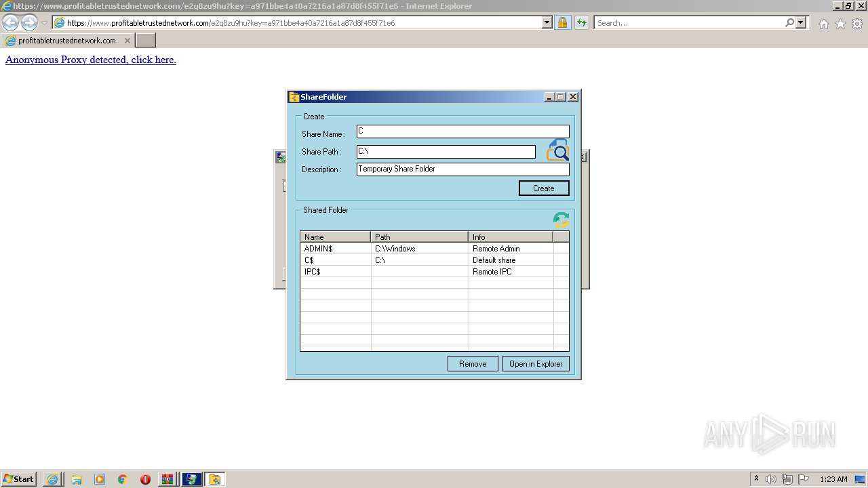Click the C:\Windows path cell
Viewport: 868px width, 488px height.
[x=395, y=249]
